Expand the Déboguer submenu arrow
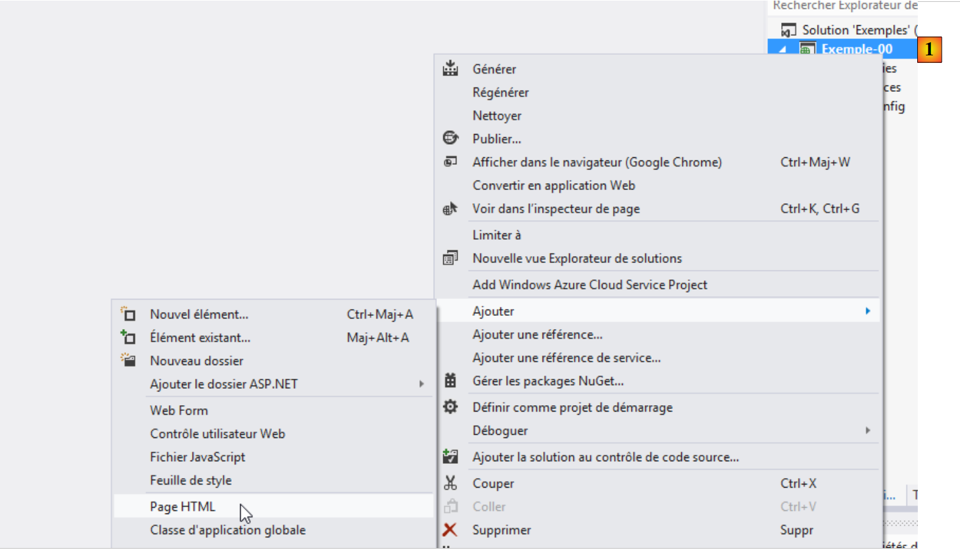Viewport: 960px width, 560px height. 867,430
